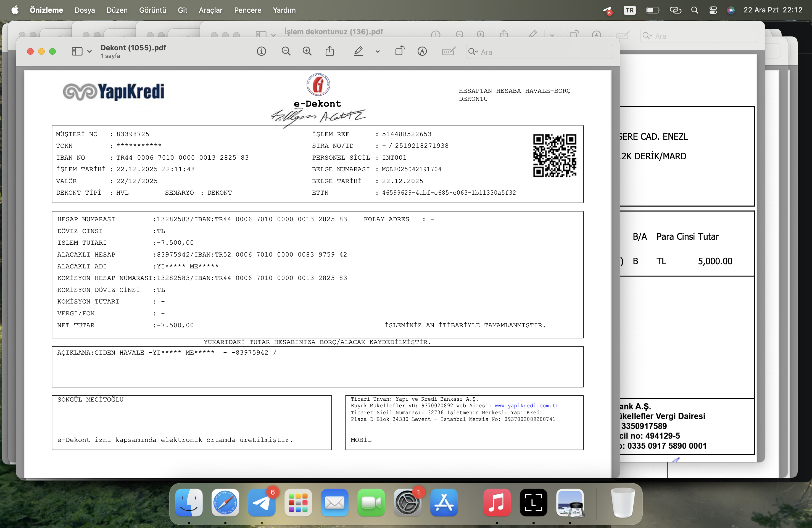Image resolution: width=812 pixels, height=528 pixels.
Task: Open Telegram from the Dock
Action: coord(262,502)
